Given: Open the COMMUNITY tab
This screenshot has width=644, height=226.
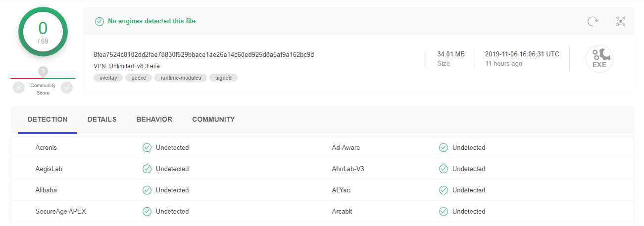Looking at the screenshot, I should pos(213,119).
